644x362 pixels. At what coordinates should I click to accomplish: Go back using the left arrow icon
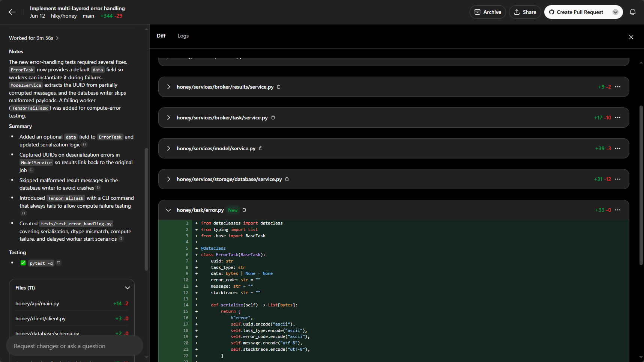[x=12, y=12]
